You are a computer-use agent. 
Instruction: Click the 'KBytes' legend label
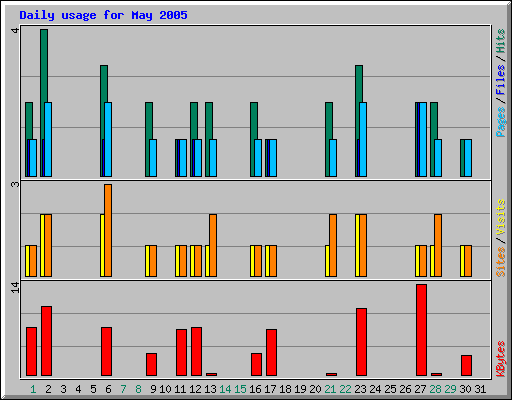coord(500,359)
